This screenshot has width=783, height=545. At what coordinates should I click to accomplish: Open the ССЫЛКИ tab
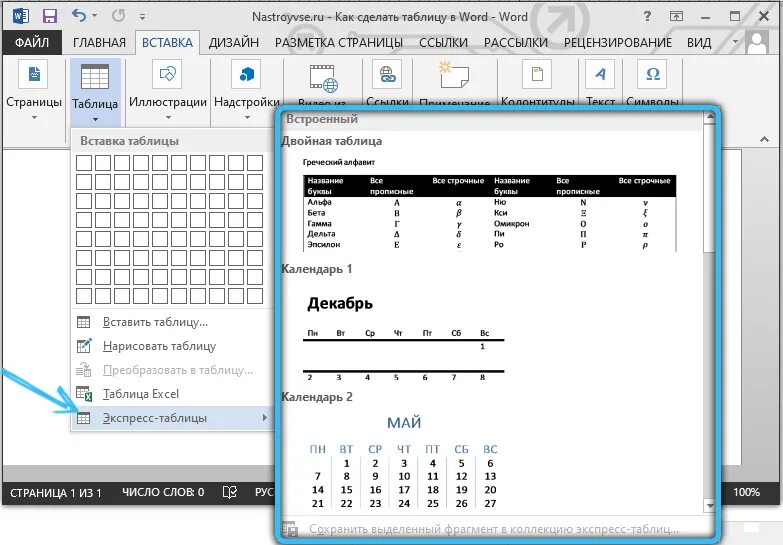pos(443,43)
